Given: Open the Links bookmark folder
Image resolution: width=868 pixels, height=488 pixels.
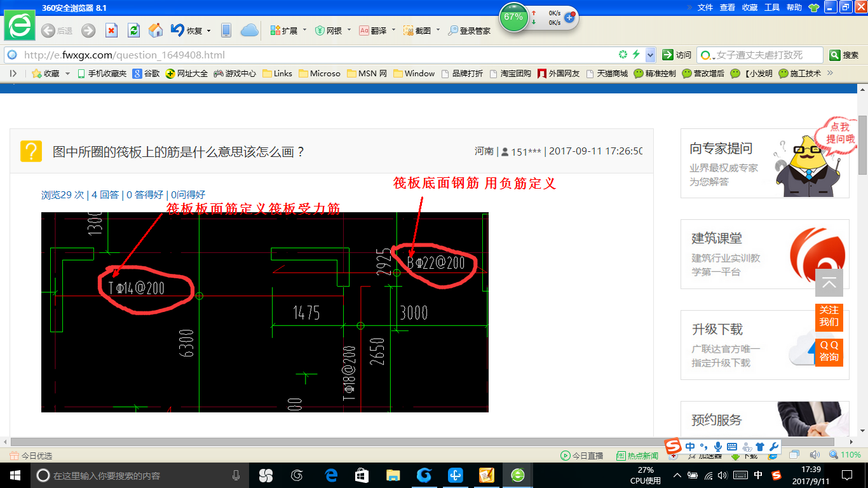Looking at the screenshot, I should pos(277,73).
